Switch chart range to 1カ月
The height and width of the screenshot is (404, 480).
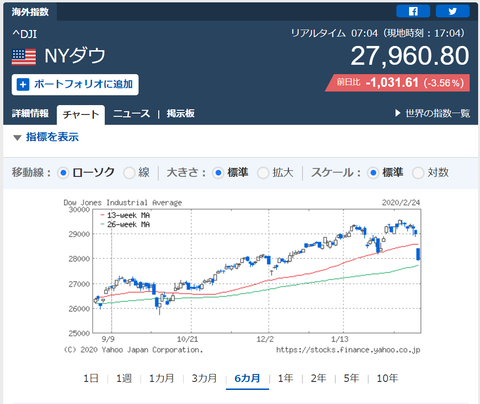coord(162,378)
